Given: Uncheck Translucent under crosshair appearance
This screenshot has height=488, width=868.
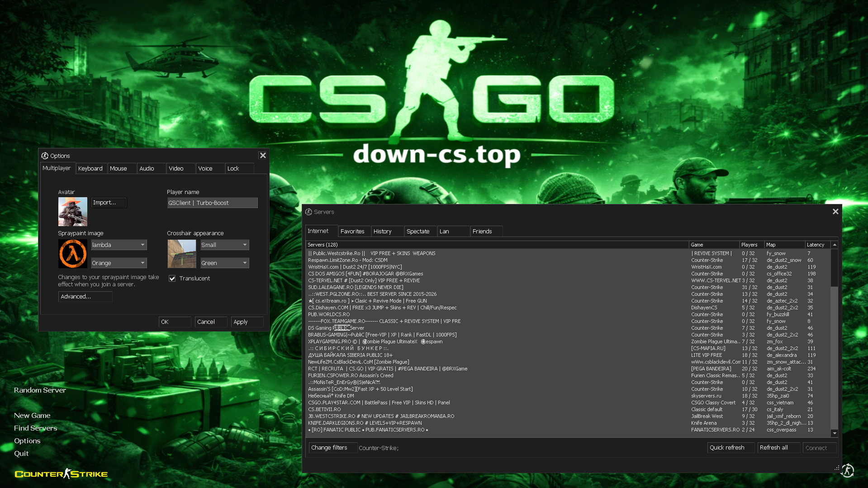Looking at the screenshot, I should point(172,278).
